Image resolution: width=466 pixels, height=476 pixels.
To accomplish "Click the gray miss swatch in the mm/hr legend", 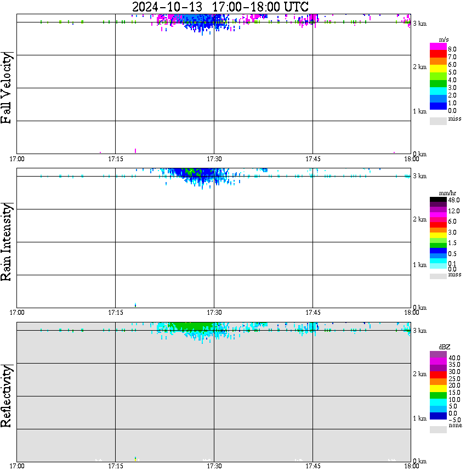I will 438,276.
